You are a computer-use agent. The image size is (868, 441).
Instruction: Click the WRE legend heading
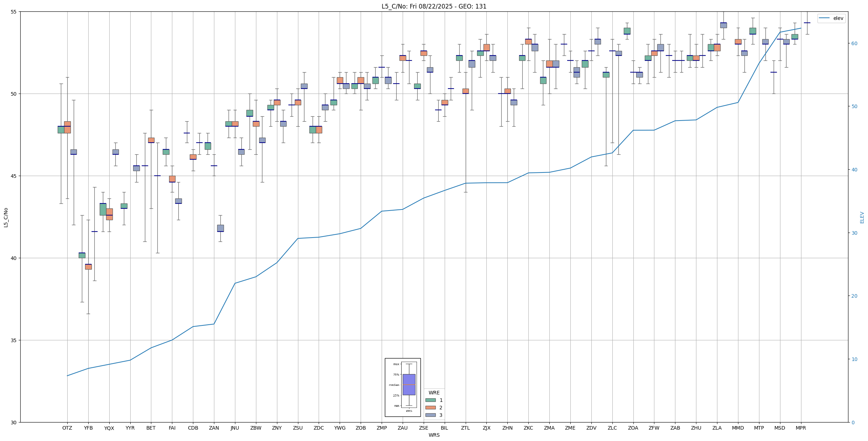(x=434, y=393)
